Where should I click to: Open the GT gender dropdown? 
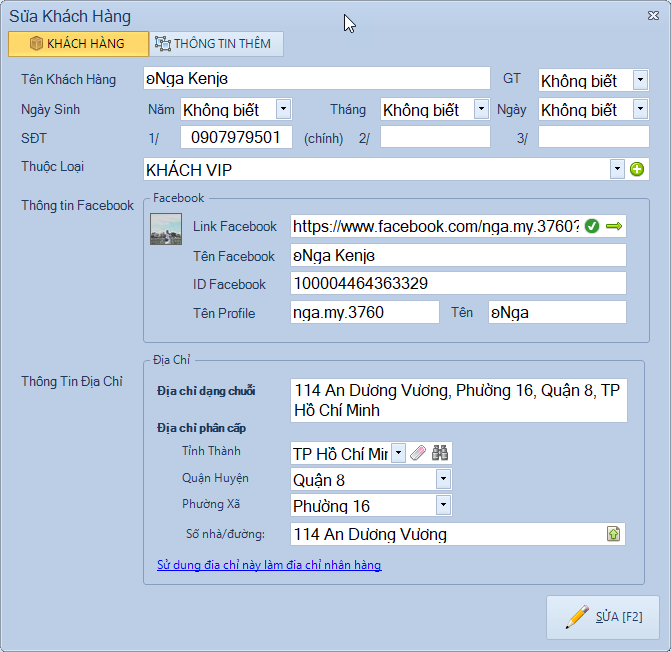tap(640, 80)
